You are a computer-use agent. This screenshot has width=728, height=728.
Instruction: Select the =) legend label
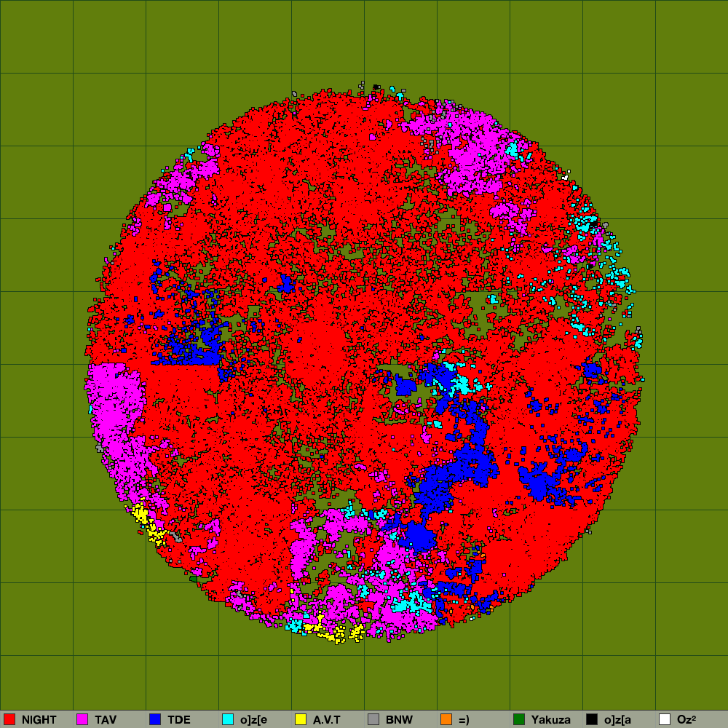(464, 720)
